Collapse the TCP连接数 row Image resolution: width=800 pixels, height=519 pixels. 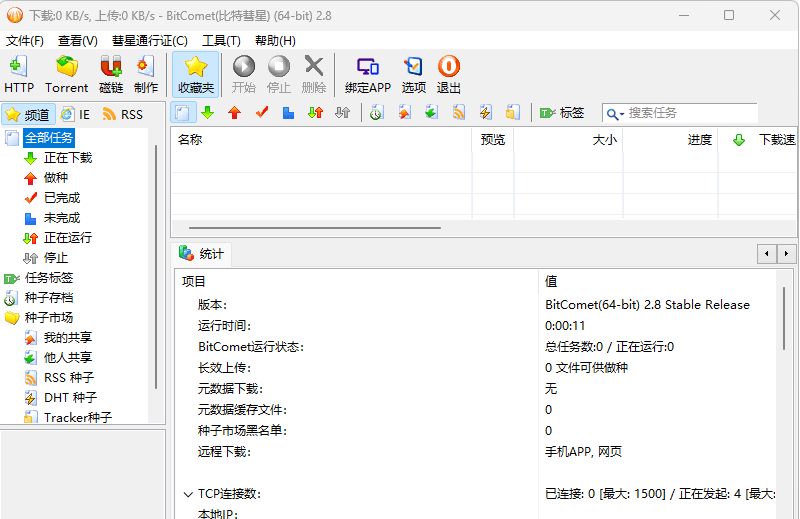(x=188, y=494)
